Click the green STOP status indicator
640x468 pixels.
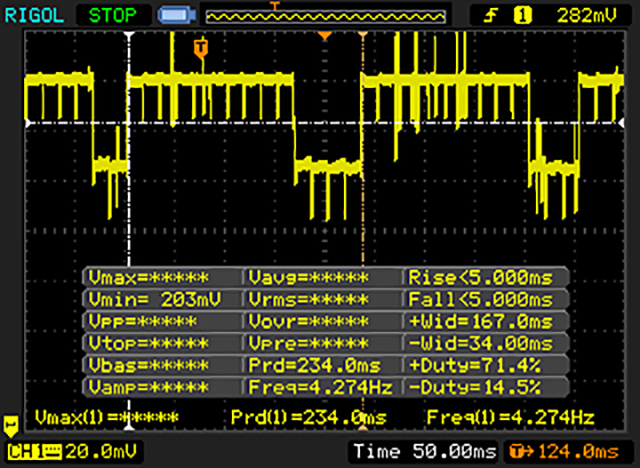click(x=113, y=16)
